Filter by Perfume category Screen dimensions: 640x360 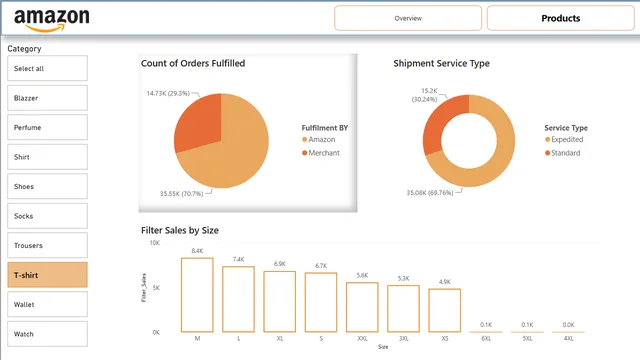point(47,127)
